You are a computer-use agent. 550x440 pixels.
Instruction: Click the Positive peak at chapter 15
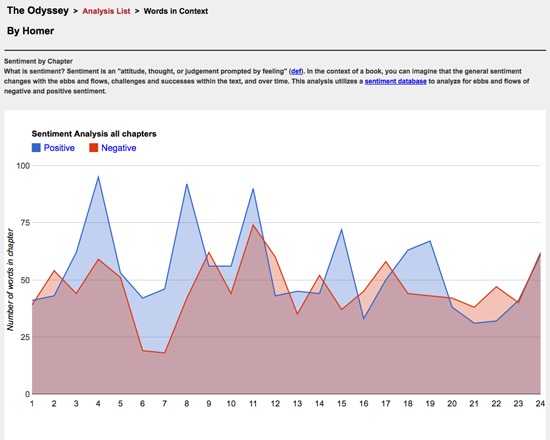(x=342, y=229)
